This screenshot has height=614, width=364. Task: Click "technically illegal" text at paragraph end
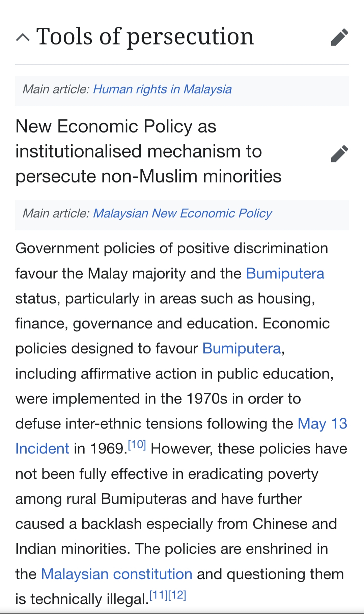click(x=94, y=599)
